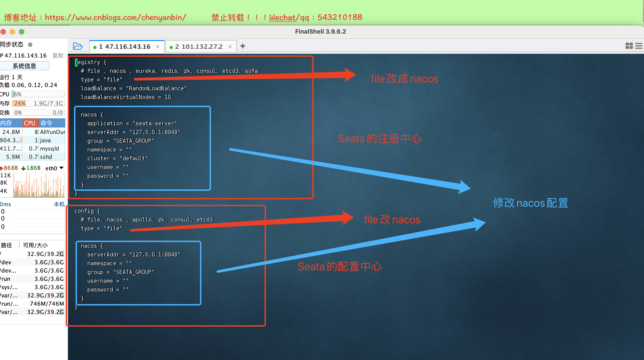This screenshot has height=360, width=644.
Task: Select the folder/open icon in toolbar
Action: pyautogui.click(x=79, y=46)
